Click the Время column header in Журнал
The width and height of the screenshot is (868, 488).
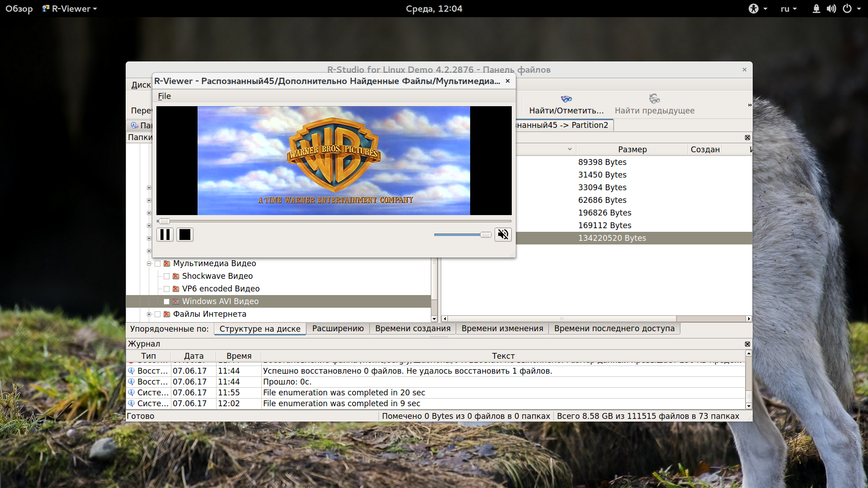click(x=239, y=356)
